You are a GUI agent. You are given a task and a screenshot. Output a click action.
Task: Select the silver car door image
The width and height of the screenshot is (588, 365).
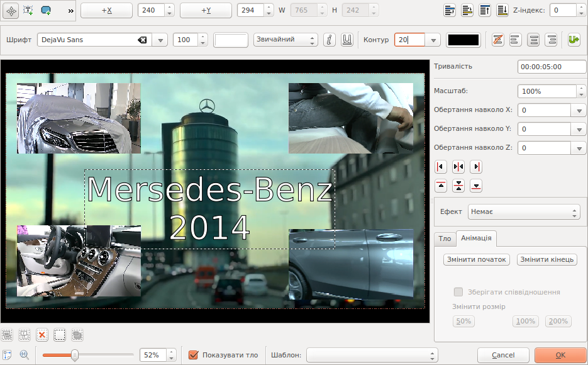(351, 264)
